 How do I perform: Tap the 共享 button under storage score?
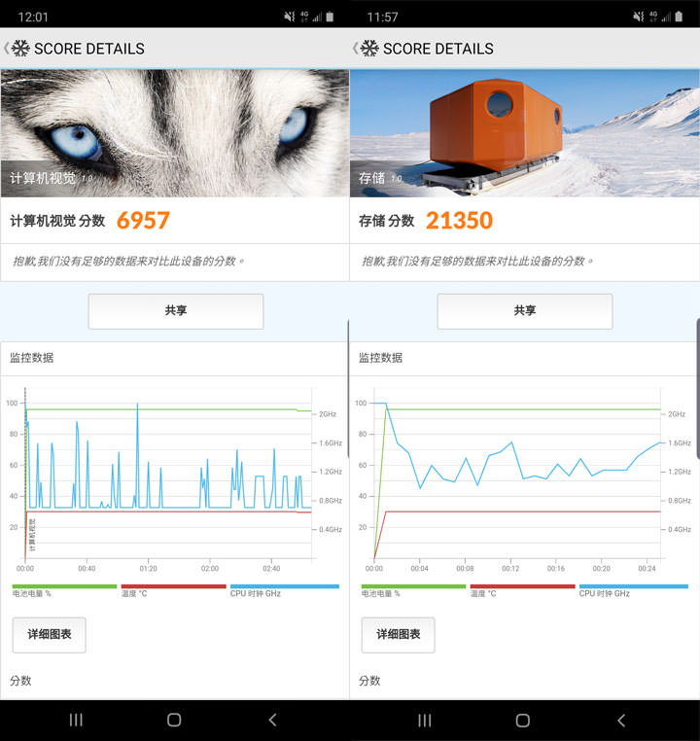524,311
